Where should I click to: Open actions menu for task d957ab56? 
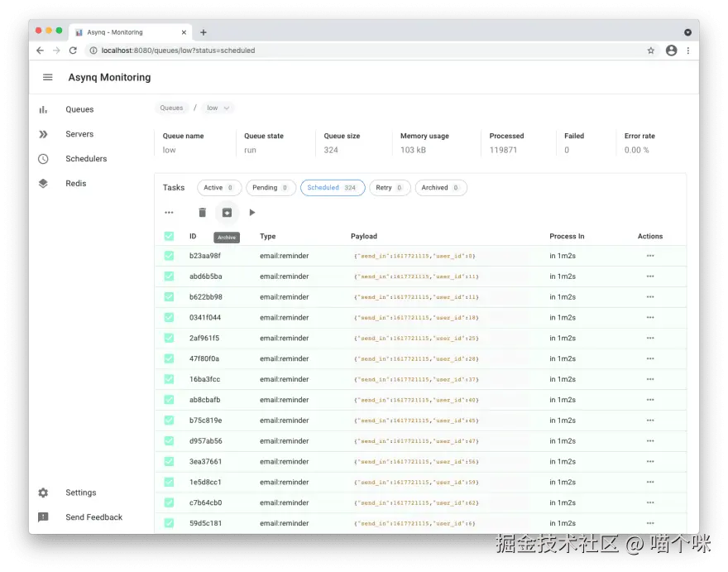click(650, 441)
